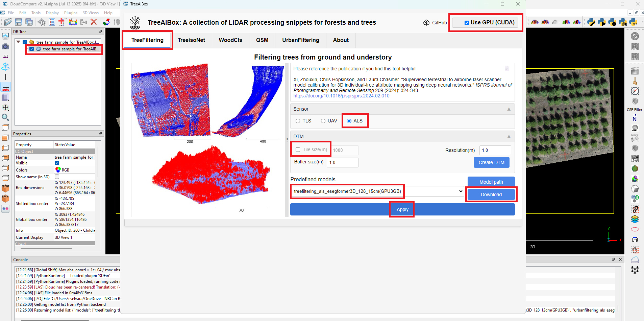Switch to the TreeFiltering tab
This screenshot has width=644, height=321.
(x=147, y=40)
